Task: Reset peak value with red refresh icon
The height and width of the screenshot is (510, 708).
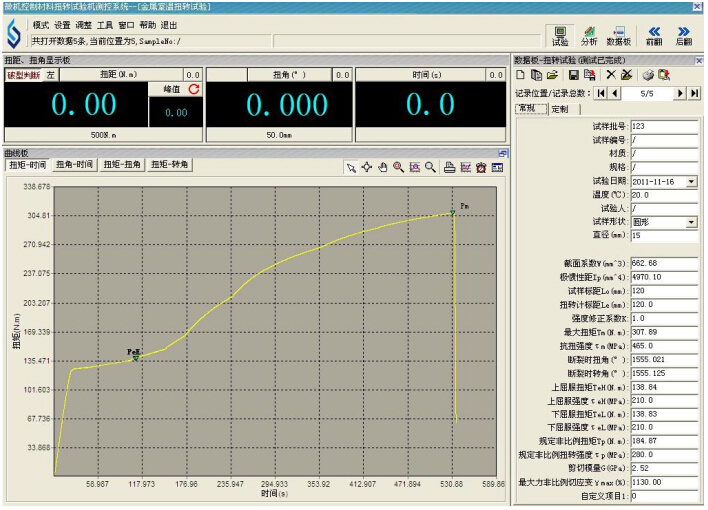Action: coord(194,90)
